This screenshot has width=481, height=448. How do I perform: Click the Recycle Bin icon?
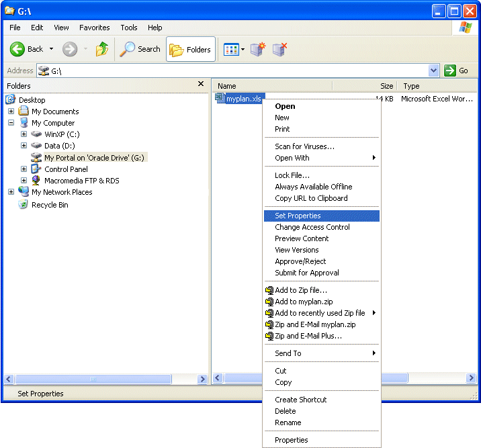pos(23,204)
